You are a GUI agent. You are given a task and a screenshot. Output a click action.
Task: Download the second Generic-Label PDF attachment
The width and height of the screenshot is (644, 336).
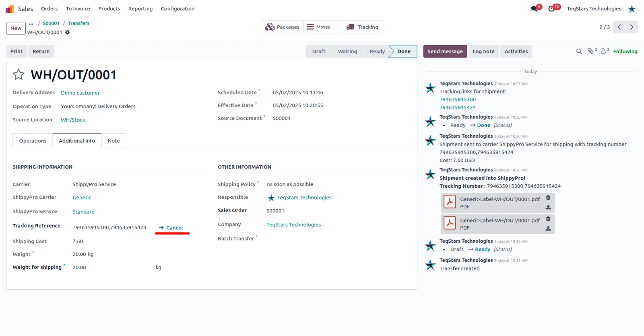coord(548,229)
